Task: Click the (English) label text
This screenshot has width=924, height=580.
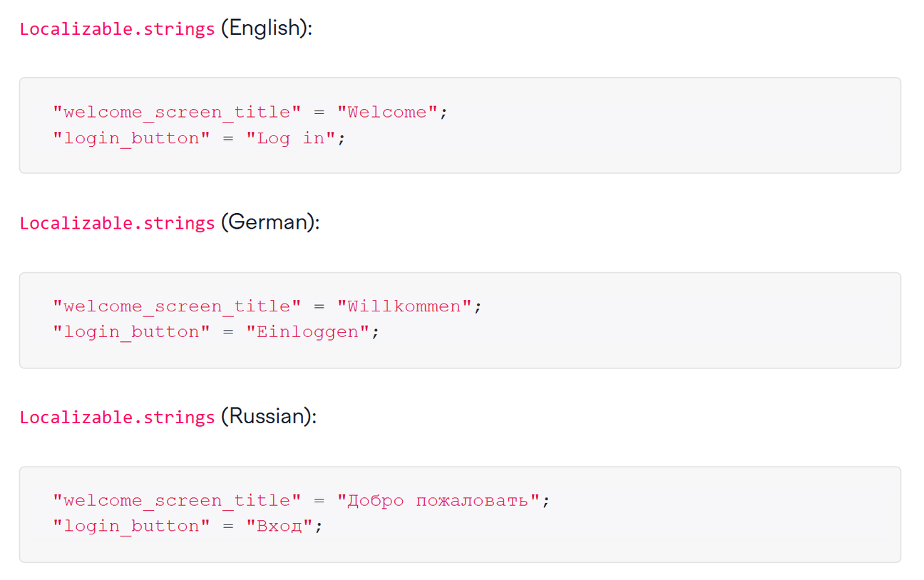Action: tap(265, 29)
